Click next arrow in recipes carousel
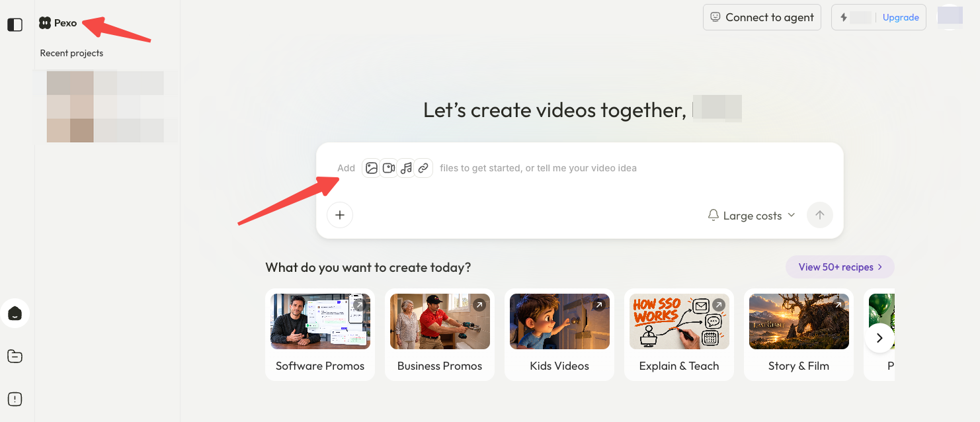 coord(879,338)
